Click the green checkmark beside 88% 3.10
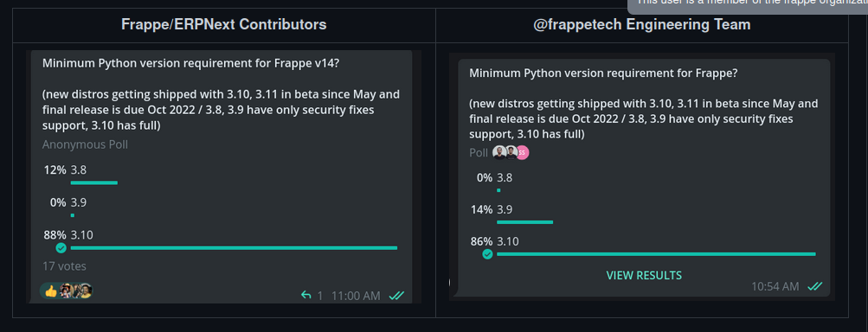This screenshot has width=868, height=332. pyautogui.click(x=61, y=248)
